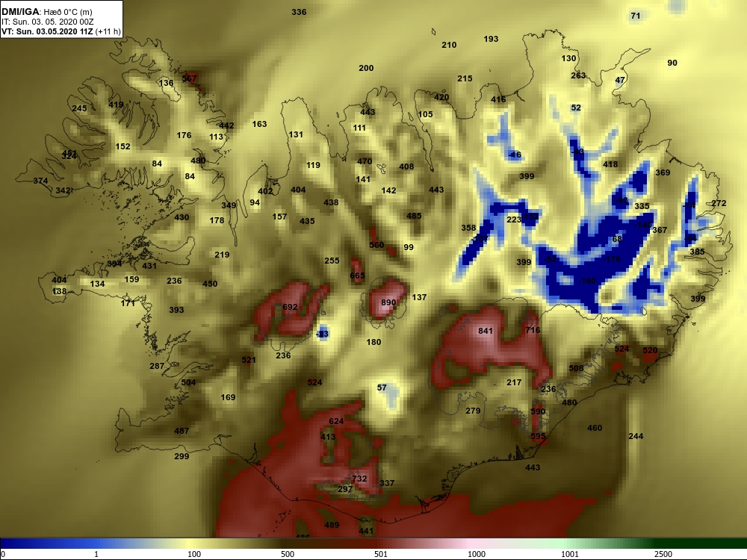This screenshot has width=747, height=560.
Task: Click the map value '263'
Action: (x=578, y=75)
